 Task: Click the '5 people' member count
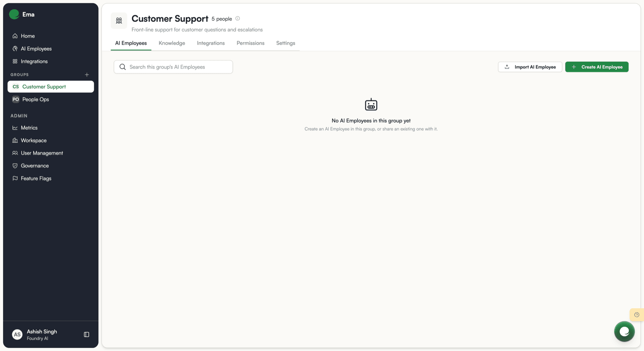coord(222,19)
